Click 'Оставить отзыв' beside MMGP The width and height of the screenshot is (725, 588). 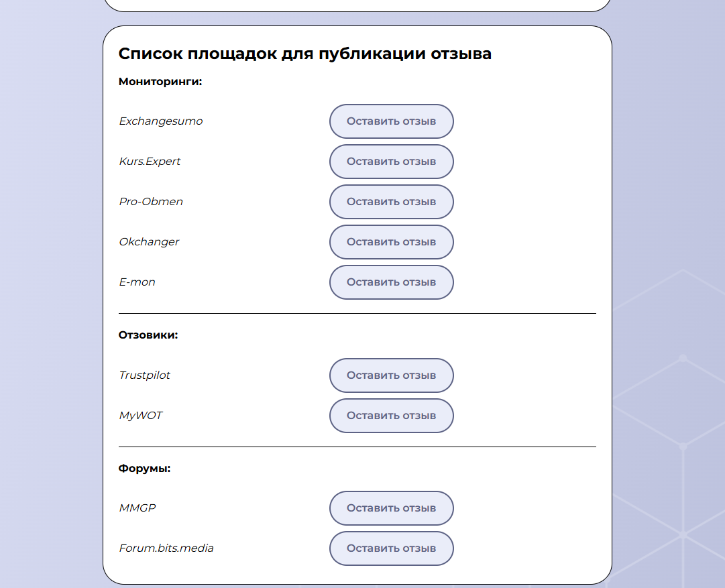(391, 508)
